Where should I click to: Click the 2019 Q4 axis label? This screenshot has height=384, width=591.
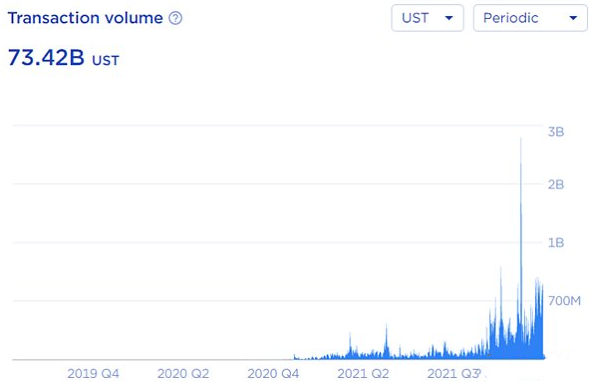[x=93, y=373]
